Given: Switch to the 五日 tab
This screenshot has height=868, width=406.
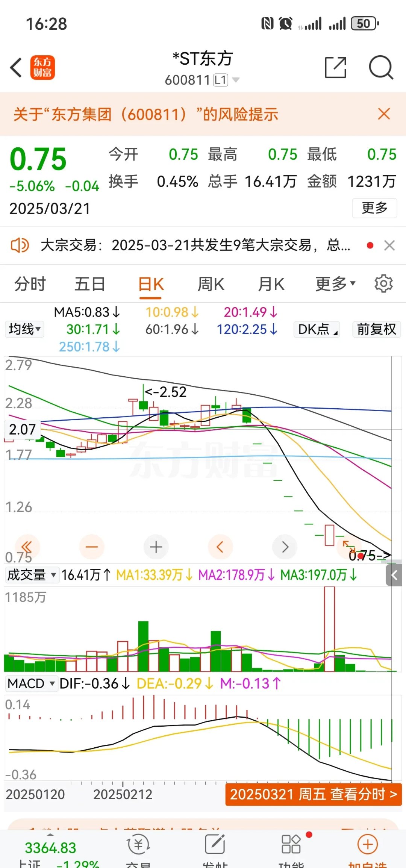Looking at the screenshot, I should click(x=90, y=284).
